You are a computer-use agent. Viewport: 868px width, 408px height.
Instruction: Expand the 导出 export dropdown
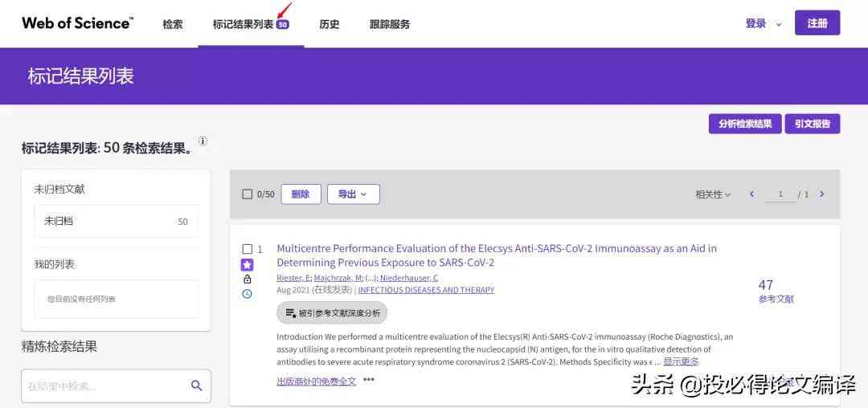coord(353,194)
